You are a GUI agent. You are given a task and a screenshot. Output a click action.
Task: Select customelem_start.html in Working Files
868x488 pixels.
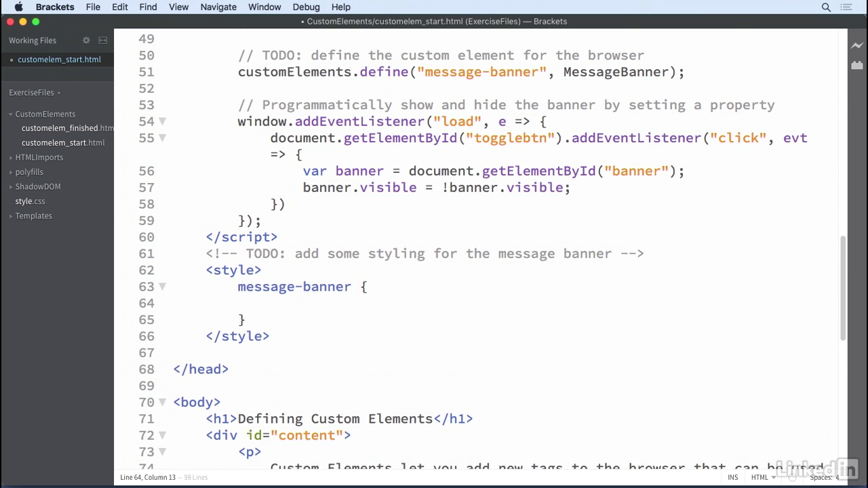(x=59, y=60)
